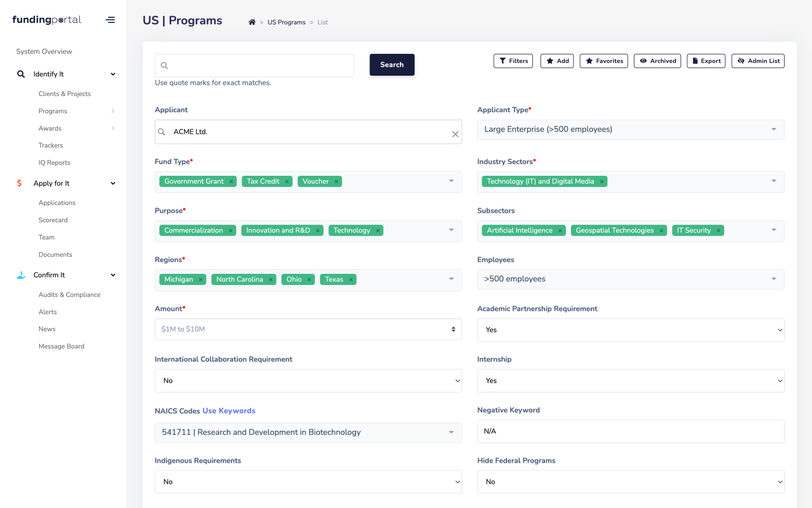The image size is (812, 508).
Task: Click the document icon on Export button
Action: 694,60
